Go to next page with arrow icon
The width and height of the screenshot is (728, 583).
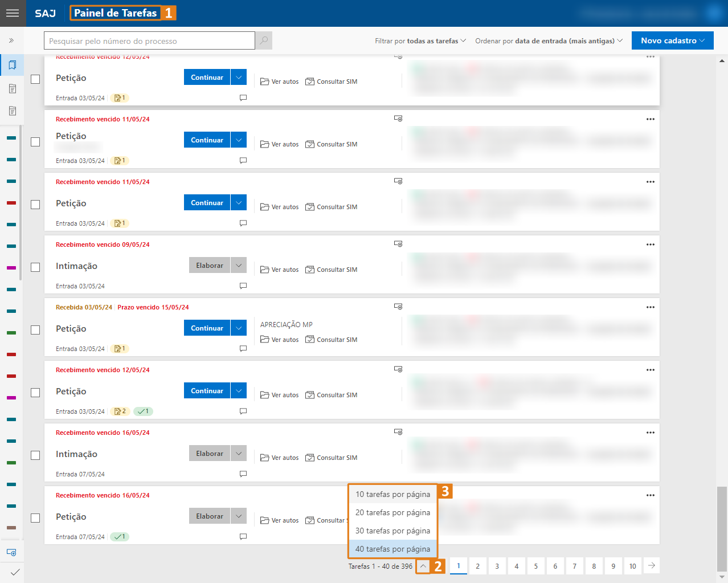(x=652, y=566)
